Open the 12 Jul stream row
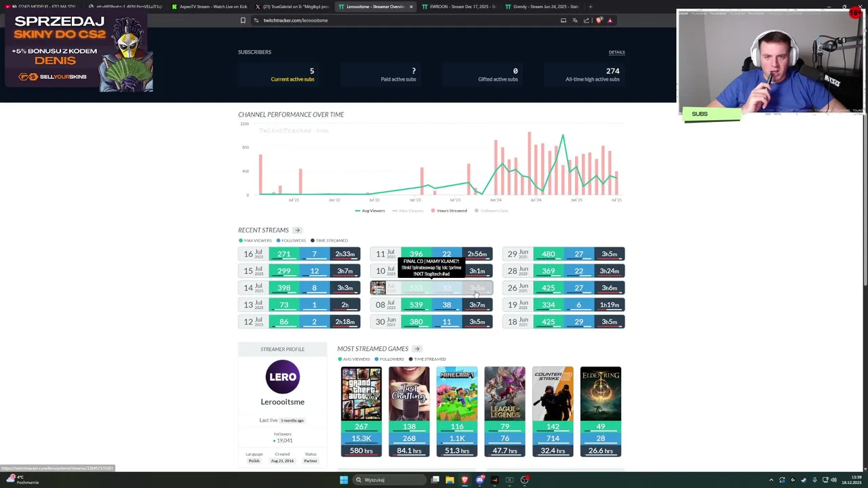The image size is (868, 488). (299, 322)
